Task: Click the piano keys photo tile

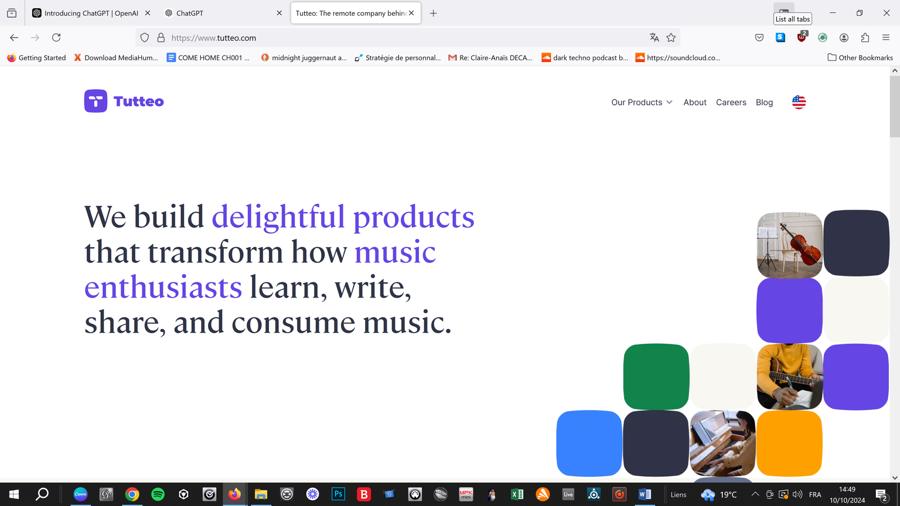Action: click(723, 443)
